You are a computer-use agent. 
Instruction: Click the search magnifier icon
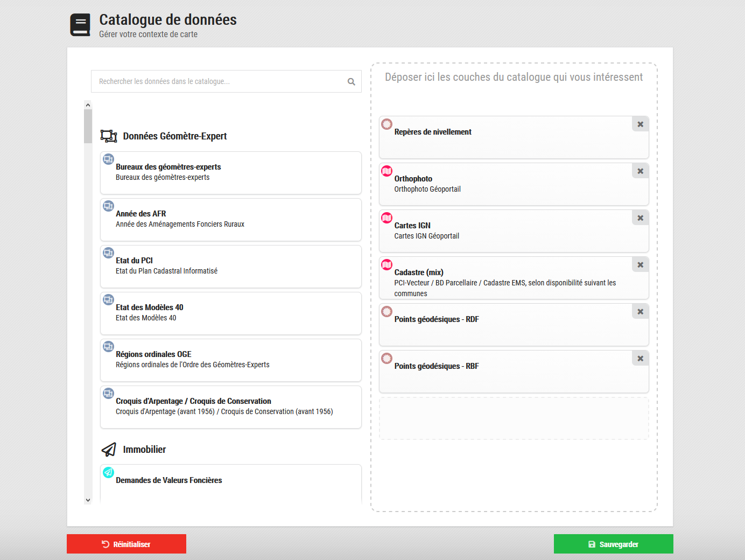click(351, 82)
